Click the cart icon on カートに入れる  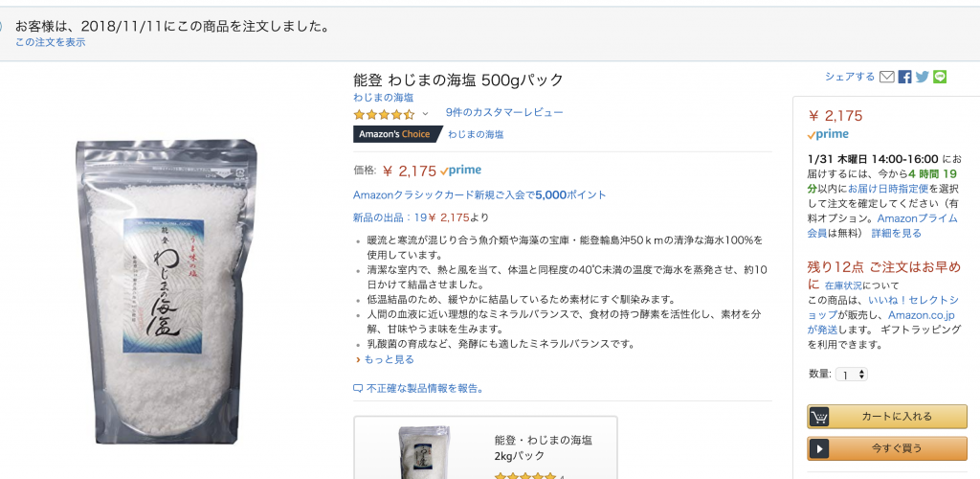819,417
